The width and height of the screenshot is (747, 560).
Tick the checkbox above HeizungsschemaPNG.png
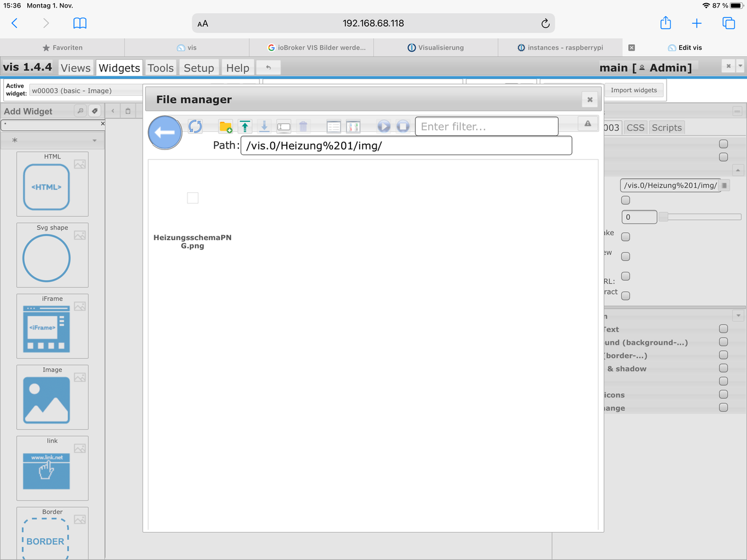click(x=193, y=198)
